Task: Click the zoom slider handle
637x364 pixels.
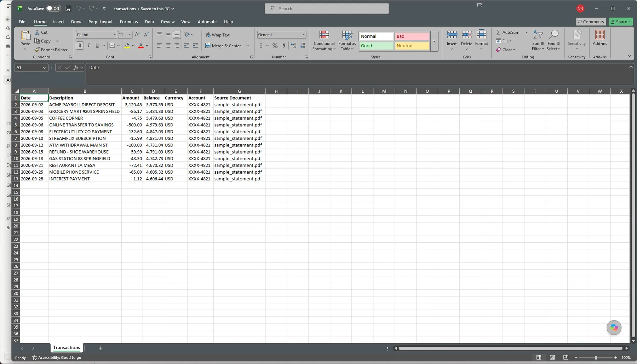Action: tap(596, 358)
